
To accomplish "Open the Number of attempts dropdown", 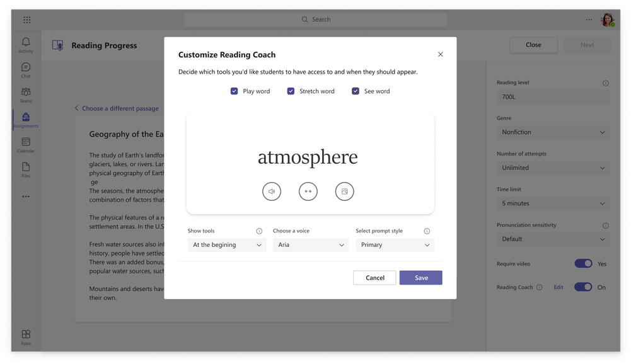I will pos(553,168).
